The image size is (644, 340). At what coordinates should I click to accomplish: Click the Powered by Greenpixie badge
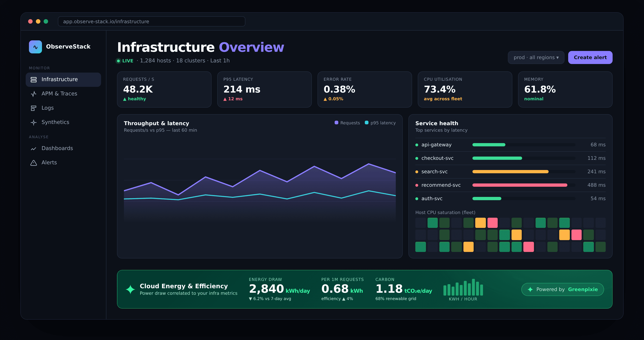click(x=562, y=289)
